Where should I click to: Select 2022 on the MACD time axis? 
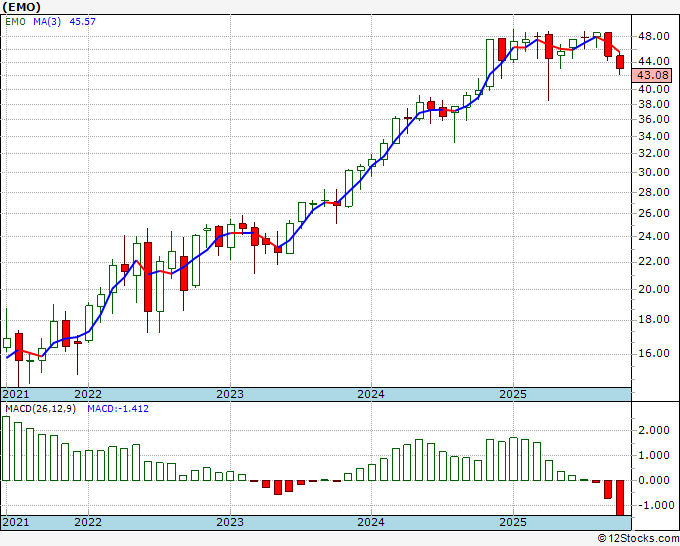pyautogui.click(x=88, y=522)
